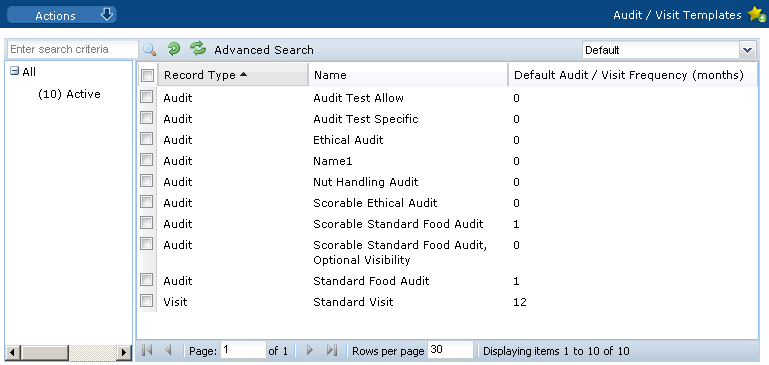Check the Scorable Standard Food Audit row

[x=147, y=223]
